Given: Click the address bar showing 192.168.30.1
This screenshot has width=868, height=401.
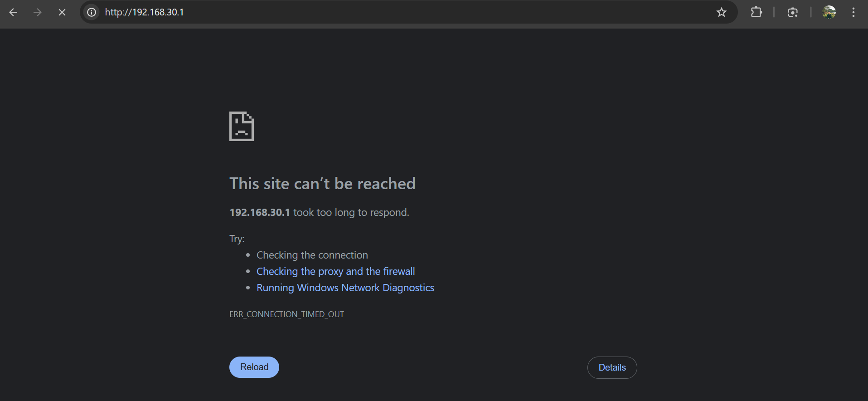Looking at the screenshot, I should pyautogui.click(x=363, y=12).
